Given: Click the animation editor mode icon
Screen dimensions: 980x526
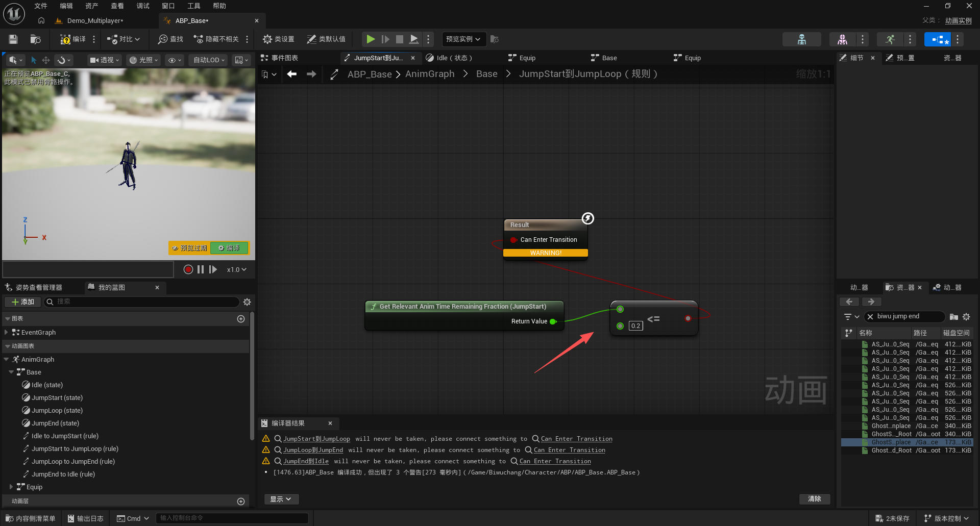Looking at the screenshot, I should click(x=890, y=39).
